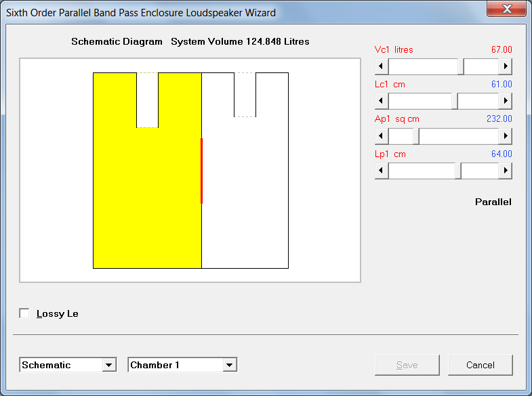Viewport: 532px width, 396px height.
Task: Click the Parallel label
Action: pyautogui.click(x=493, y=202)
